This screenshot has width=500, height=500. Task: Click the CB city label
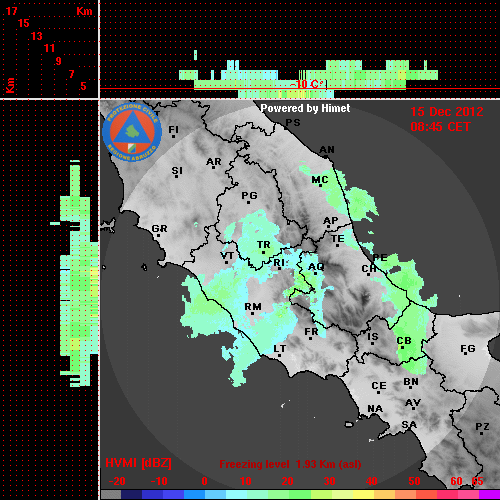click(x=404, y=341)
